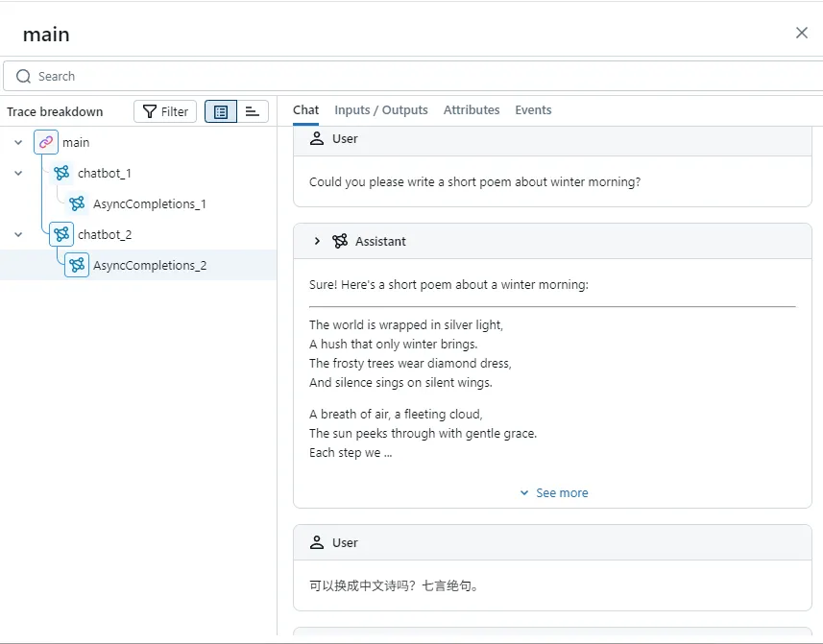Click the 'Assistant' header label

click(x=380, y=241)
